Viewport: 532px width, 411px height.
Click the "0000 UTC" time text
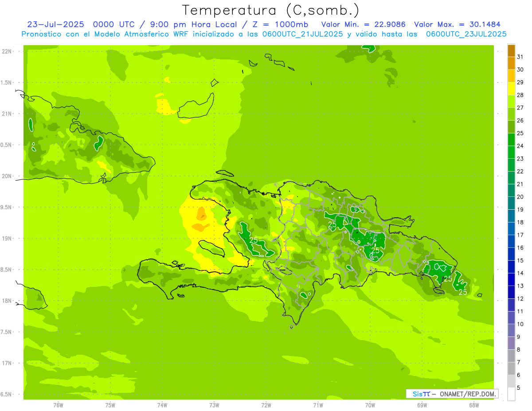click(x=114, y=24)
